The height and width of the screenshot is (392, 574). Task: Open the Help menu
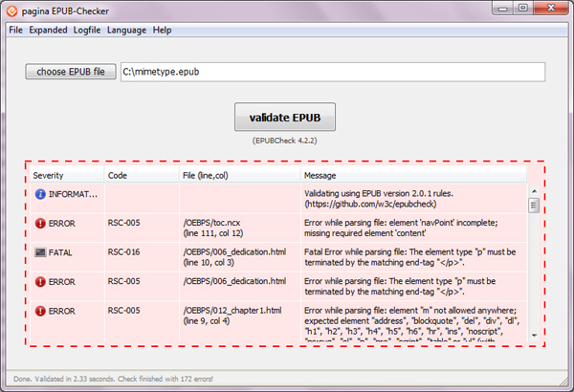coord(163,30)
